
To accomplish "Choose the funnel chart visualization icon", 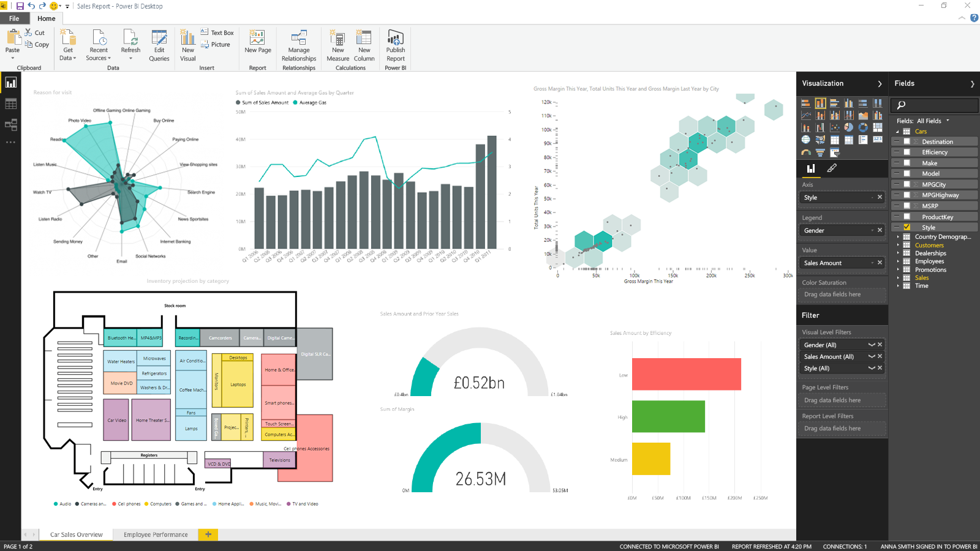I will tap(820, 152).
